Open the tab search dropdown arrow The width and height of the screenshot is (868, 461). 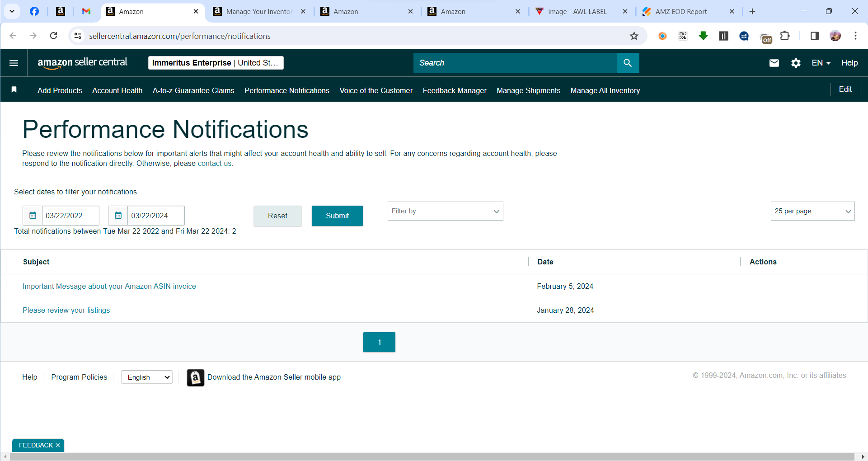pos(12,11)
